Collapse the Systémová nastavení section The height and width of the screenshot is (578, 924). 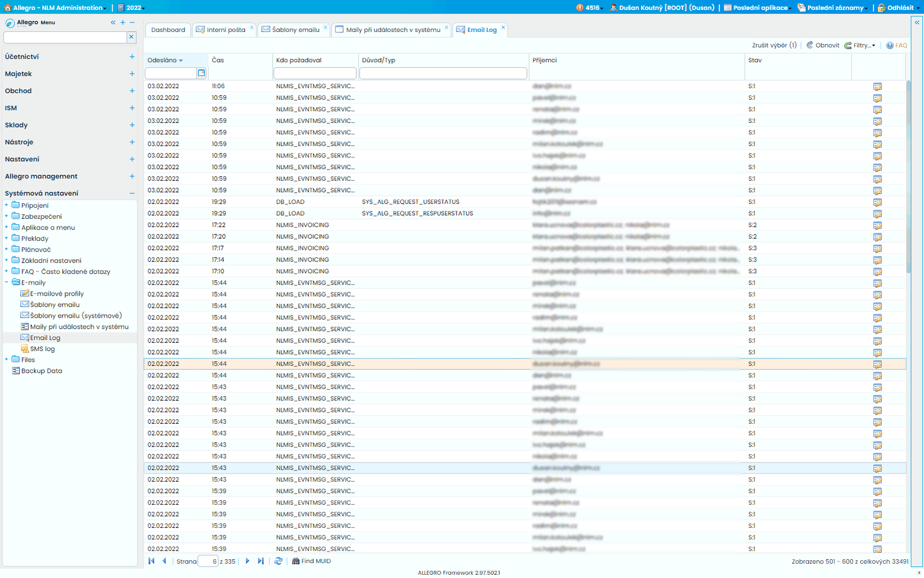[x=132, y=193]
